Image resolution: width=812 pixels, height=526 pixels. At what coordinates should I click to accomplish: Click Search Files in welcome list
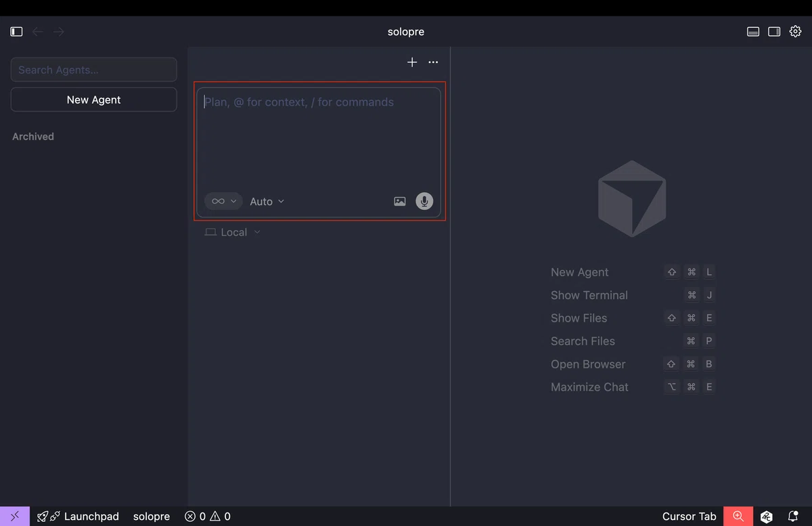click(x=583, y=341)
